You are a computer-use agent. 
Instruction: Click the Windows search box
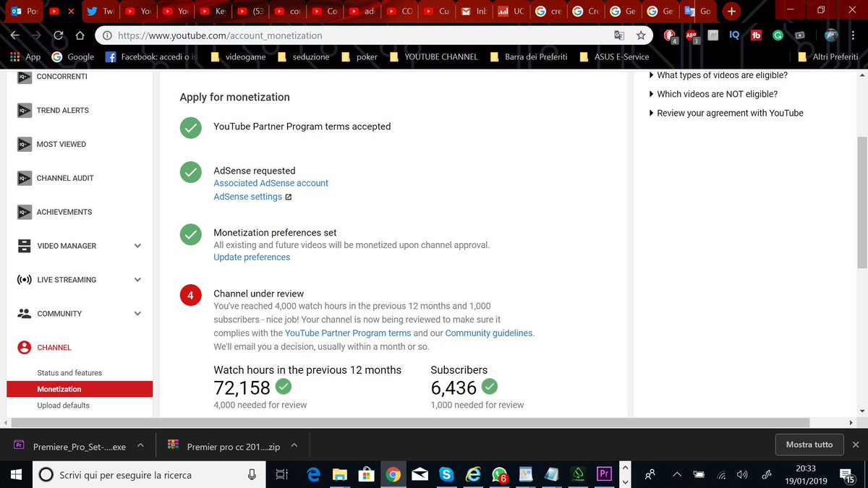click(149, 475)
